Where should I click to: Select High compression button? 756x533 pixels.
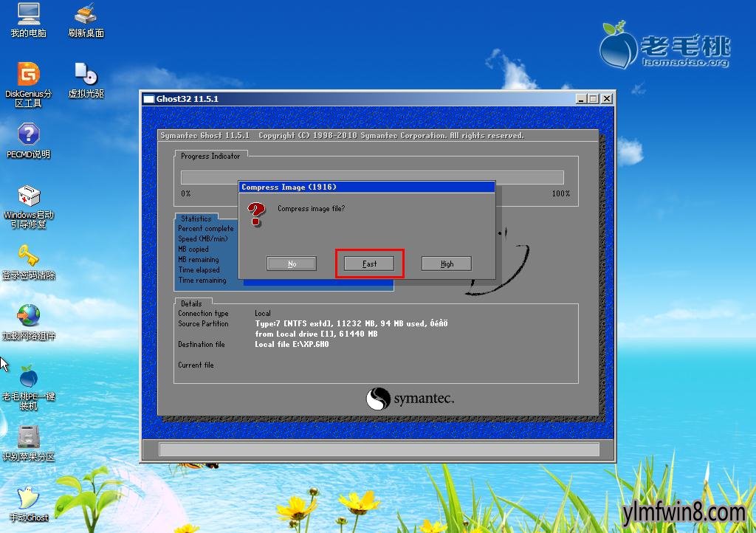pyautogui.click(x=447, y=264)
